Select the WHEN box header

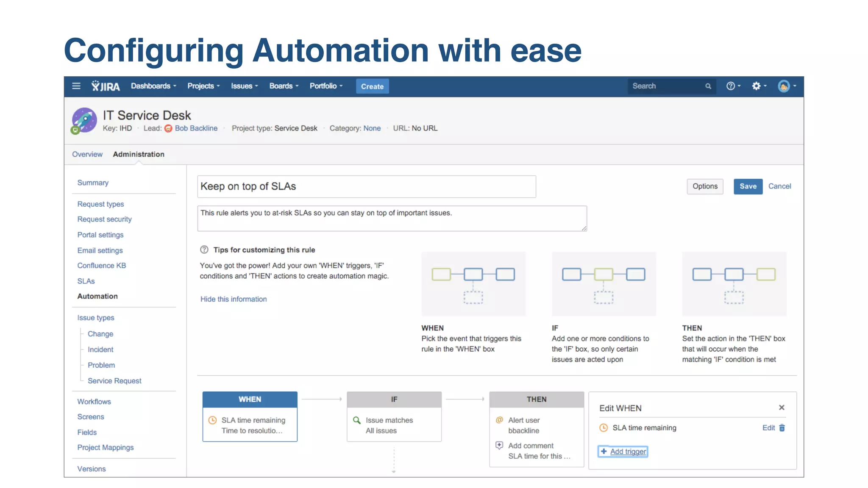[250, 399]
